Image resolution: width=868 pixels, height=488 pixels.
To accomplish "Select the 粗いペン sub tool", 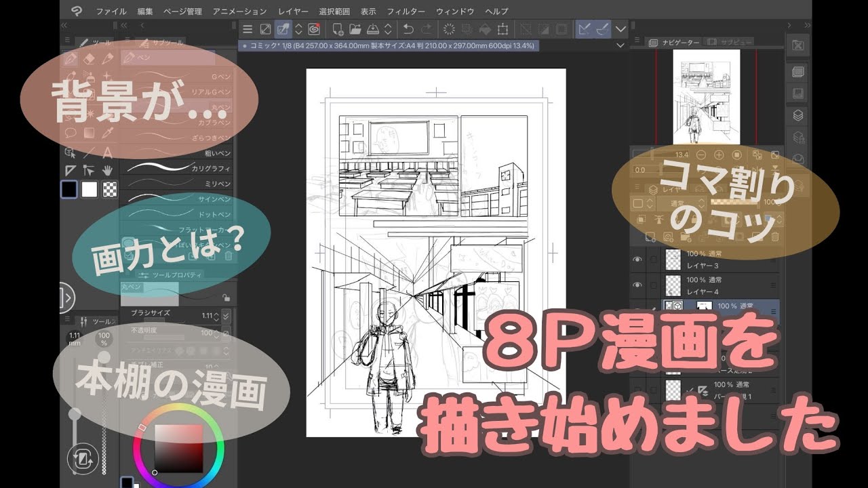I will 178,152.
